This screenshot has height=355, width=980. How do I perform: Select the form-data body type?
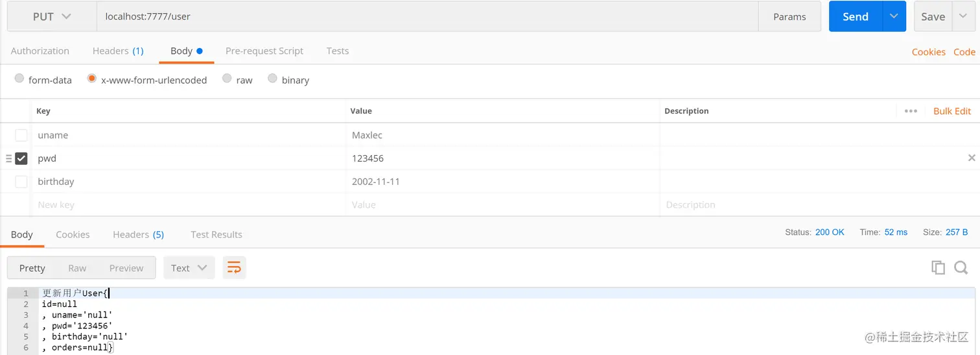pos(19,79)
